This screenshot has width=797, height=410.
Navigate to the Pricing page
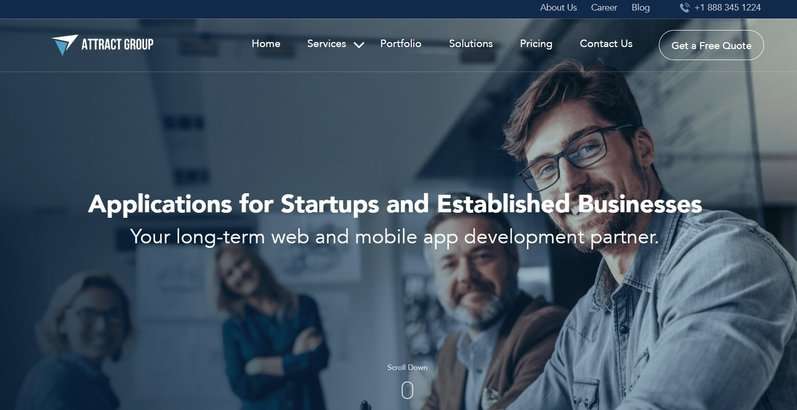[x=536, y=44]
